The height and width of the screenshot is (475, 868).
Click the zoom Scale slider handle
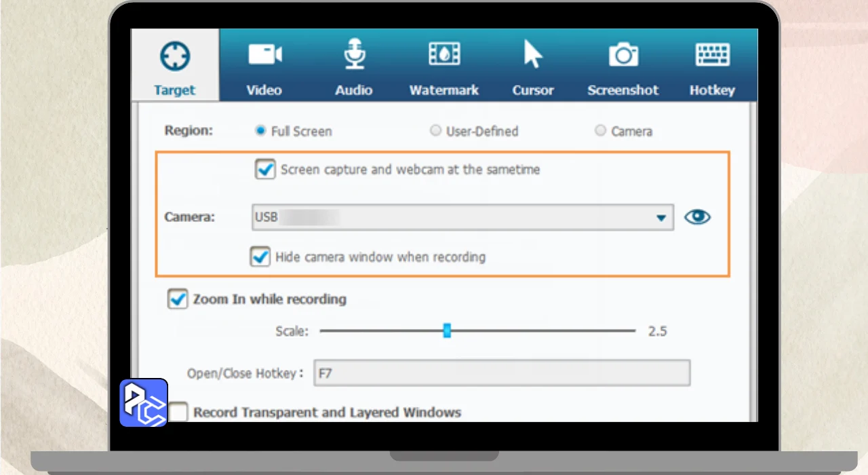pos(447,330)
